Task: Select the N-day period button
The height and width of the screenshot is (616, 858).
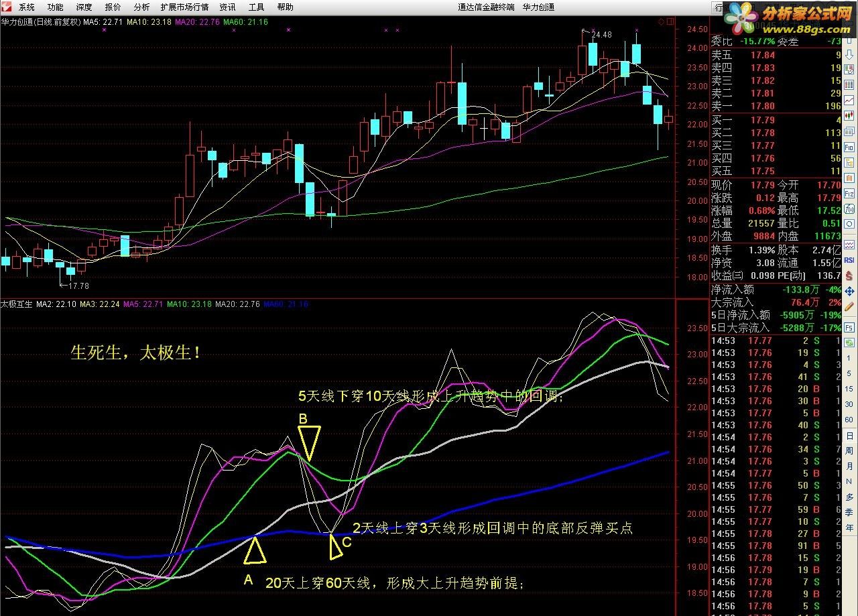Action: (x=849, y=481)
